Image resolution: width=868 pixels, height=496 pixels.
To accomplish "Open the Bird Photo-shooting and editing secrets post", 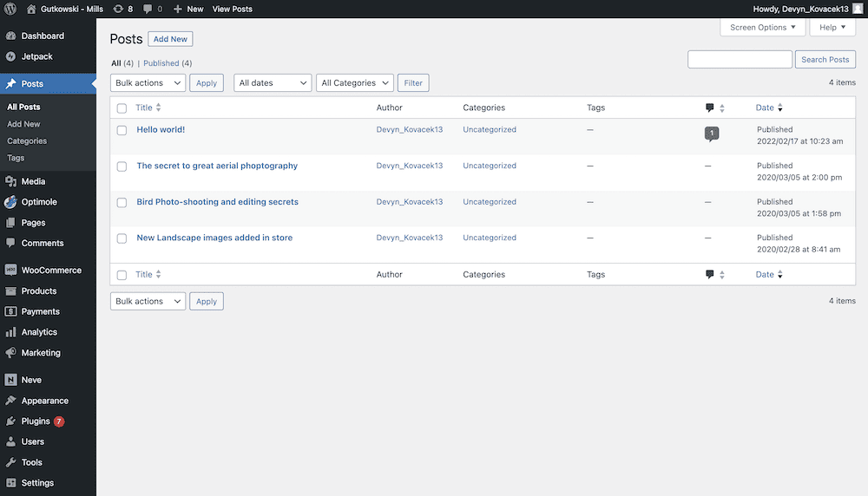I will pos(218,202).
